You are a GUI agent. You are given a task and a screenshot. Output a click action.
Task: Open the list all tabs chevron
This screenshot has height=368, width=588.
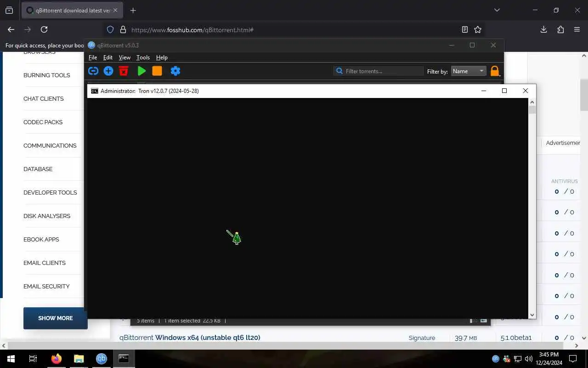tap(497, 10)
